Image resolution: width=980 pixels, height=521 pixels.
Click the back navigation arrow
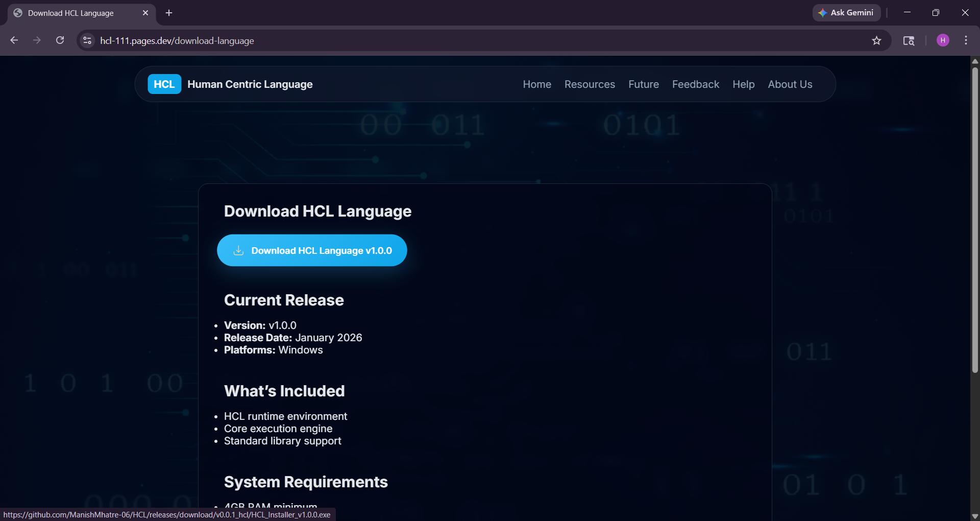pos(14,40)
